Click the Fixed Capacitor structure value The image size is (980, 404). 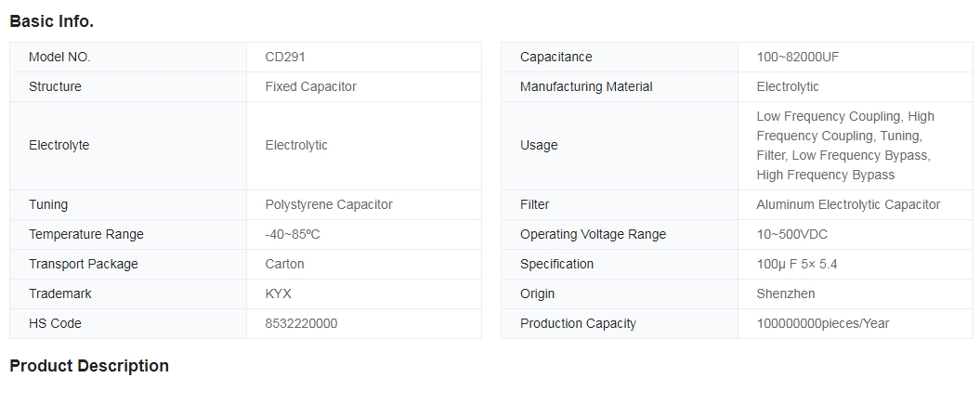tap(310, 86)
